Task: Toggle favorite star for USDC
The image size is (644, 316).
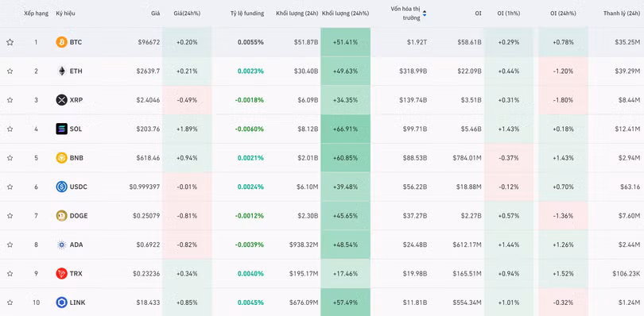Action: pos(10,187)
